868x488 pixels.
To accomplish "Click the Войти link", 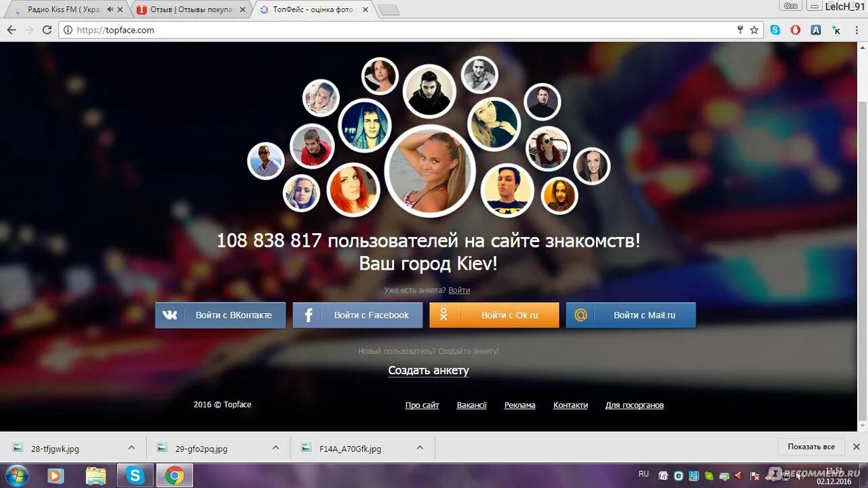I will pos(459,290).
